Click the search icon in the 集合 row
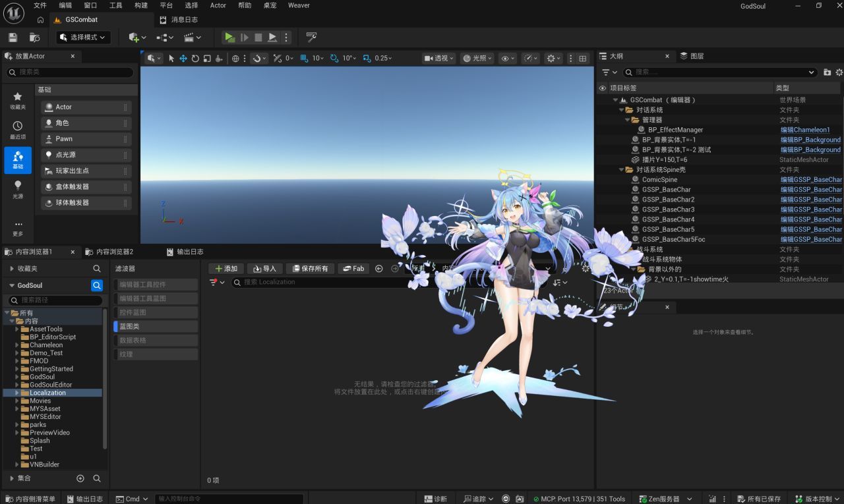This screenshot has height=504, width=844. click(97, 478)
